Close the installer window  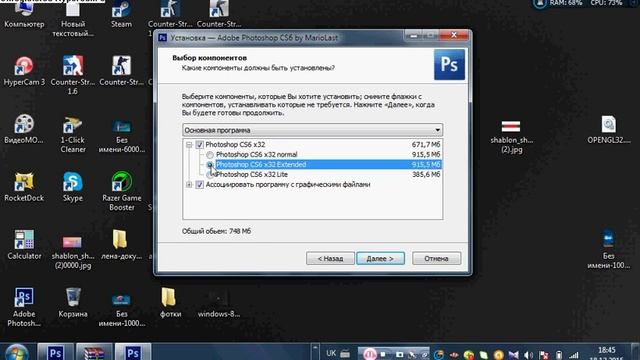(x=453, y=36)
